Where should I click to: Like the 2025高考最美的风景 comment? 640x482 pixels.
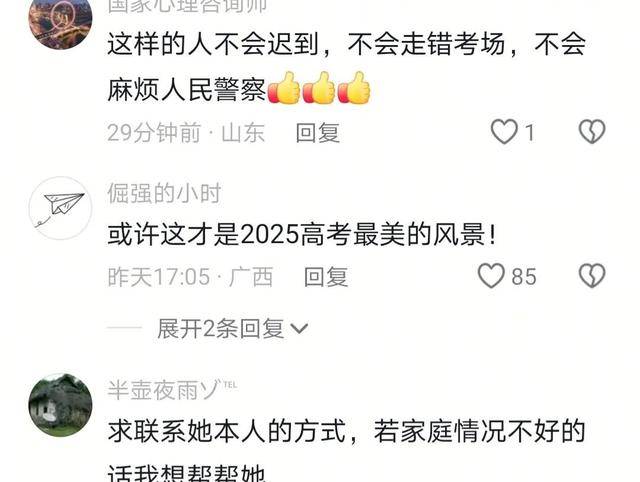[491, 276]
